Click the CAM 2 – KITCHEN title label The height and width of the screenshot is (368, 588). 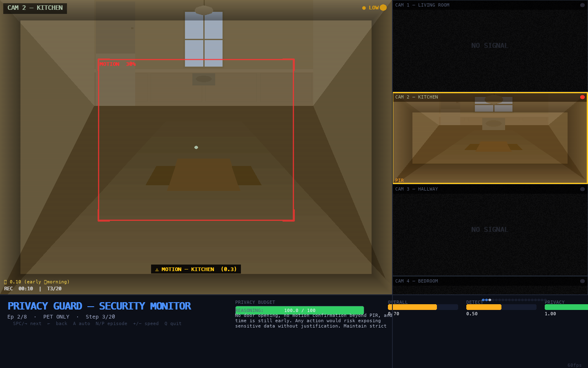point(35,8)
